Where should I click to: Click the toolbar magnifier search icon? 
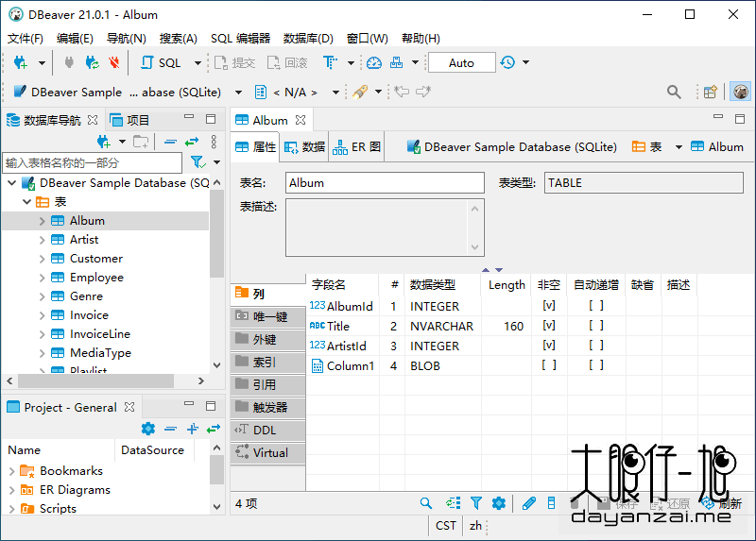pos(674,92)
